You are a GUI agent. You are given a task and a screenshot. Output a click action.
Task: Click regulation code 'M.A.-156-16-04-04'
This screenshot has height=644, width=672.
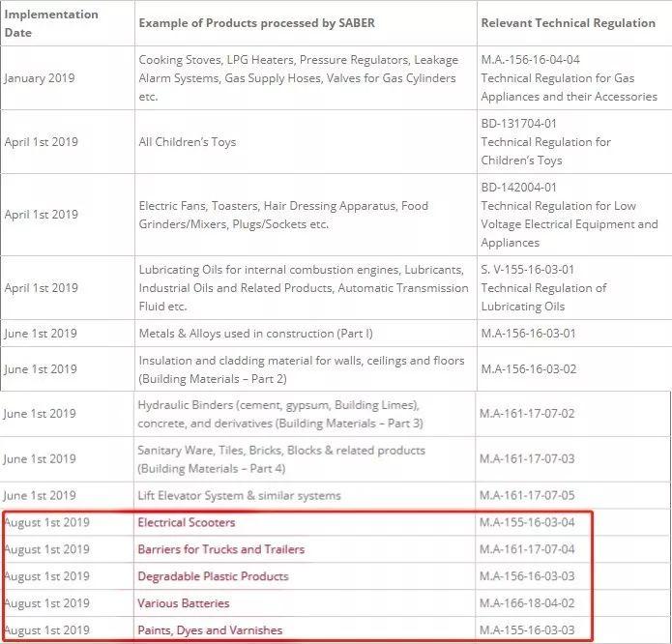tap(530, 60)
